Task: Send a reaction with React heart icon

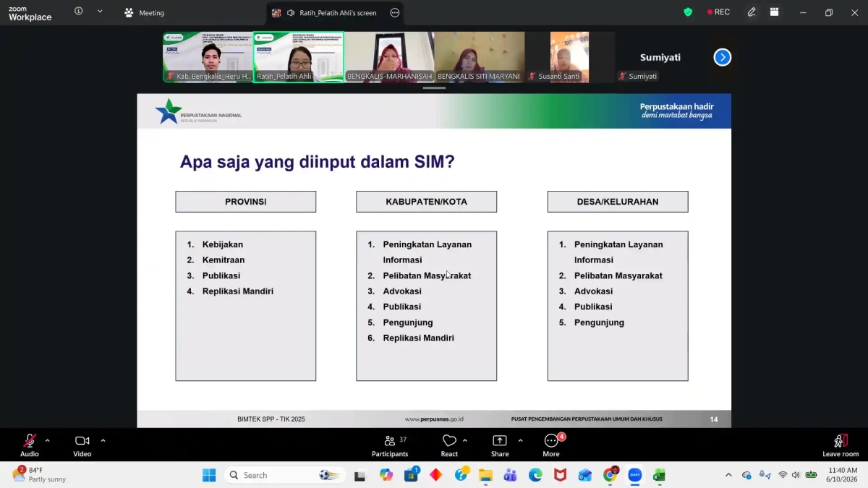Action: 449,445
